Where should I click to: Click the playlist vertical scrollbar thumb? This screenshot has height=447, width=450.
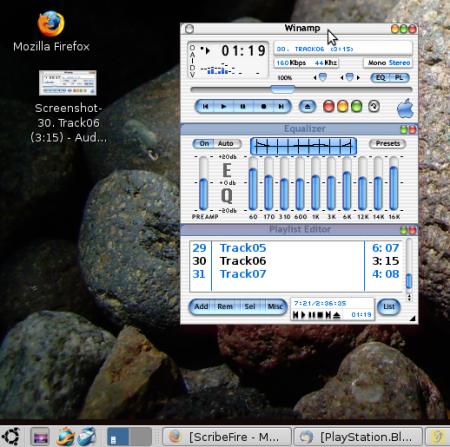coord(409,281)
